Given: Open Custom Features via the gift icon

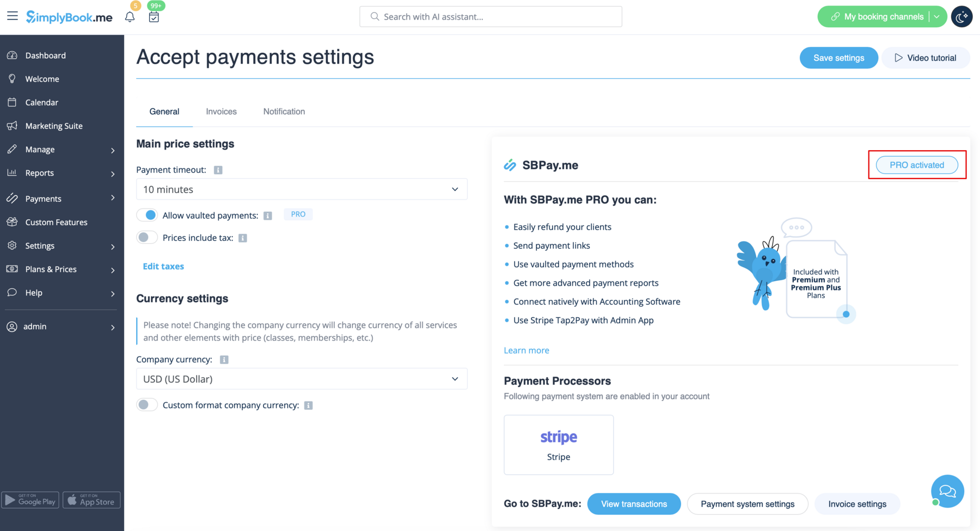Looking at the screenshot, I should pyautogui.click(x=12, y=222).
